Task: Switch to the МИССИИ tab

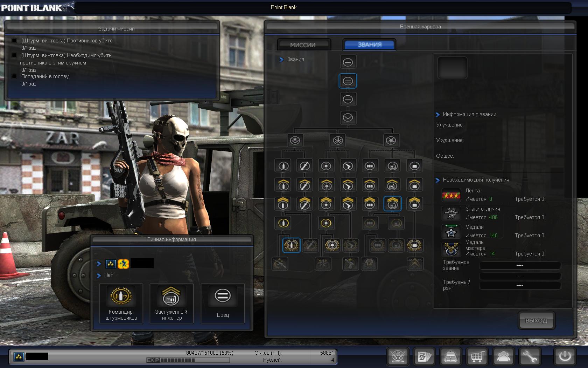Action: pyautogui.click(x=303, y=45)
